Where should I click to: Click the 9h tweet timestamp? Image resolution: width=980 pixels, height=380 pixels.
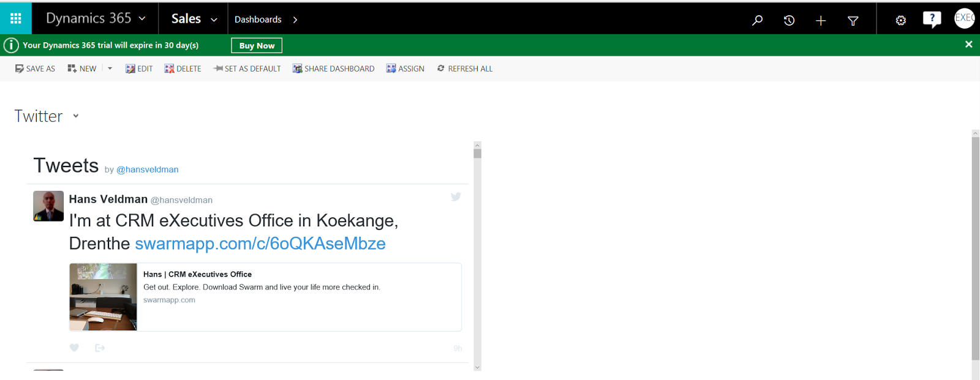[x=458, y=348]
